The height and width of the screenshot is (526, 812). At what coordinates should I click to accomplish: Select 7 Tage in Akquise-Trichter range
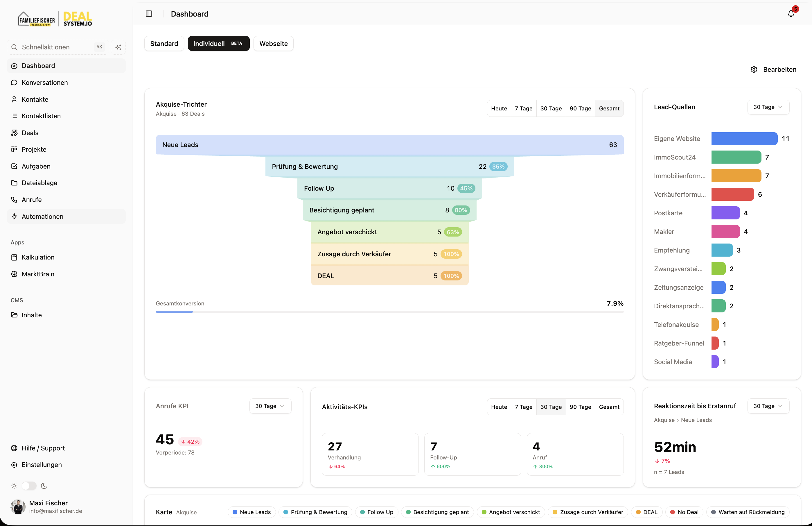(x=523, y=109)
